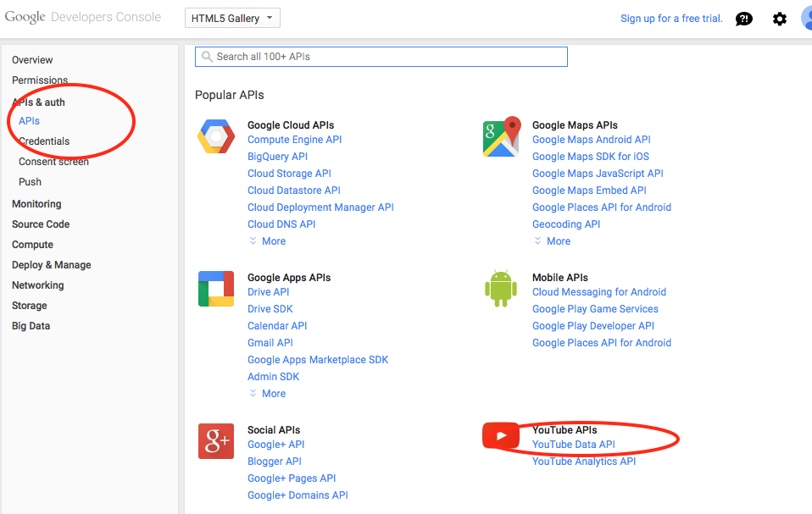Screen dimensions: 812x514
Task: Click the user account avatar
Action: click(806, 18)
